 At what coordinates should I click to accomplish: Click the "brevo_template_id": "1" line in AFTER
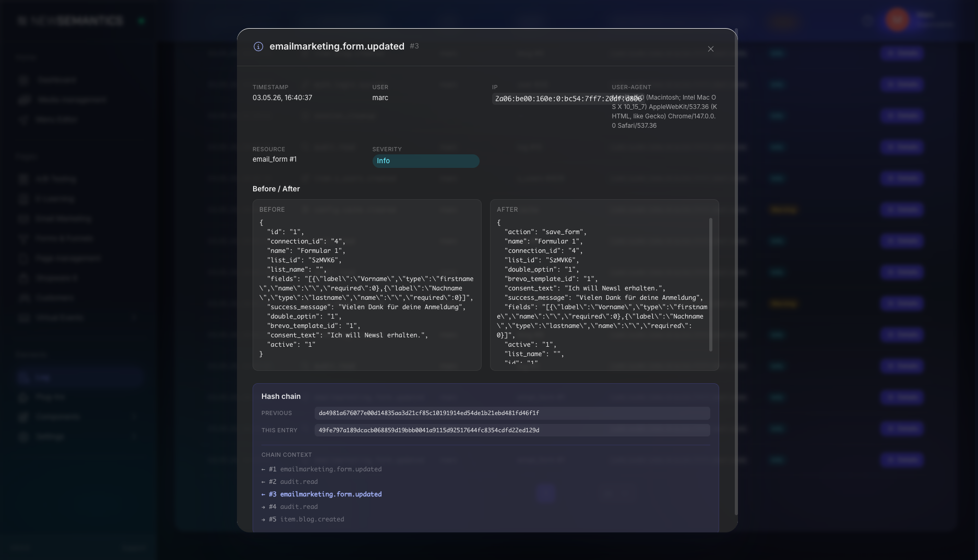[551, 279]
